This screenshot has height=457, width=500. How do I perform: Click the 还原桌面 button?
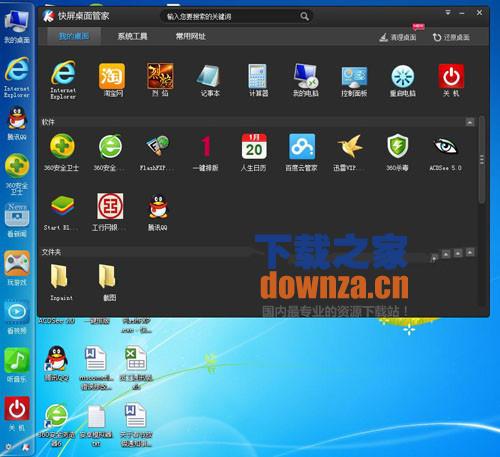click(x=451, y=37)
